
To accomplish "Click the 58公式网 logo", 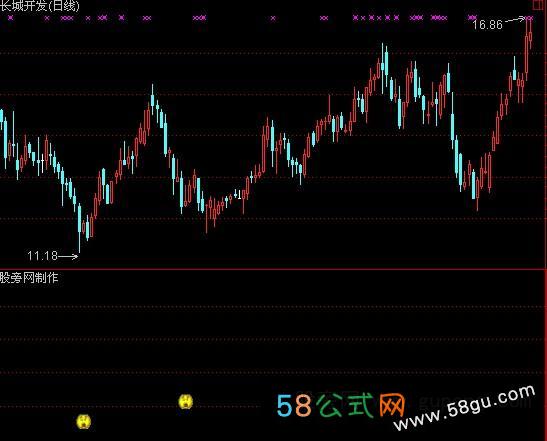I will tap(340, 405).
